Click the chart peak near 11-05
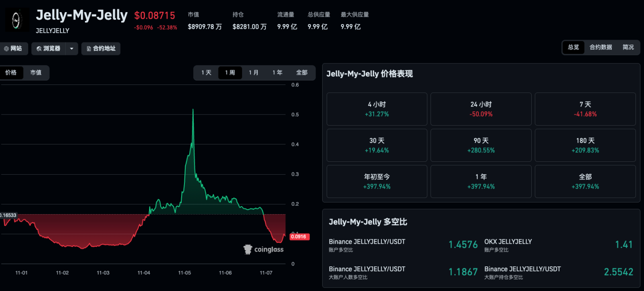644x291 pixels. coord(193,110)
